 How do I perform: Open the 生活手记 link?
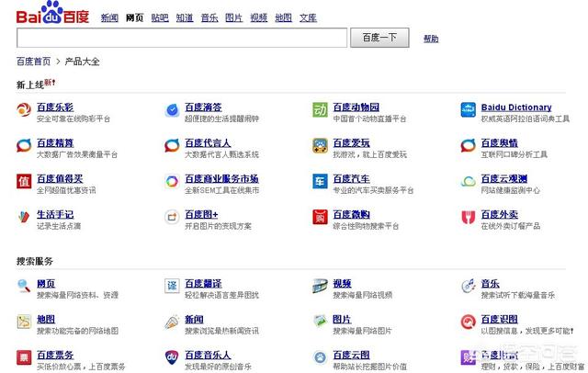[x=55, y=214]
